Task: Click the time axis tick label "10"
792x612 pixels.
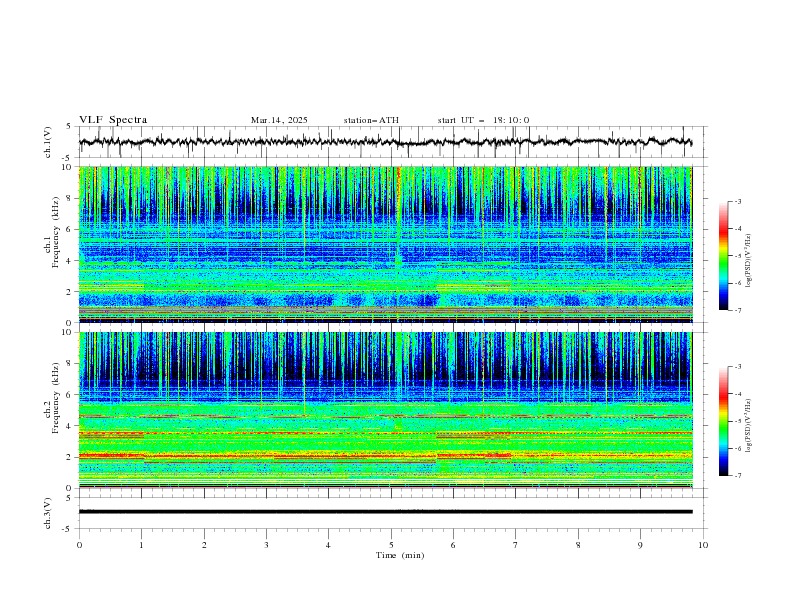Action: tap(703, 545)
